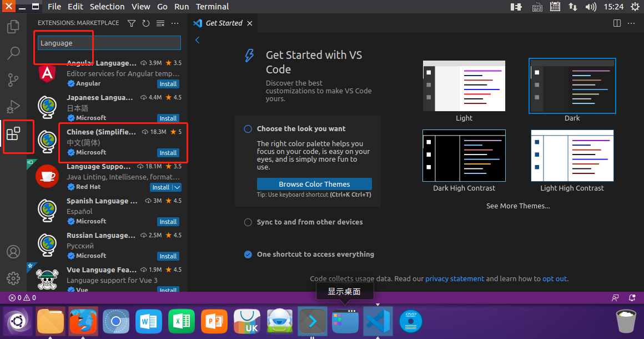
Task: Open the Word processor dock icon
Action: point(148,321)
